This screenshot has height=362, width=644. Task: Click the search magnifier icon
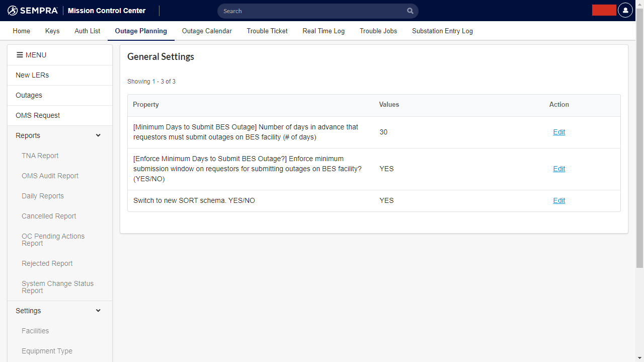pyautogui.click(x=410, y=11)
